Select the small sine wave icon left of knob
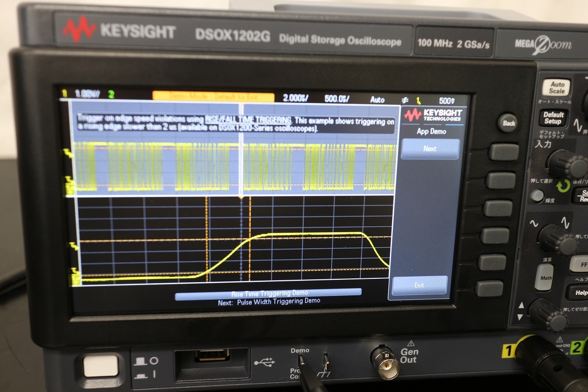Image resolution: width=588 pixels, height=392 pixels. (x=534, y=224)
